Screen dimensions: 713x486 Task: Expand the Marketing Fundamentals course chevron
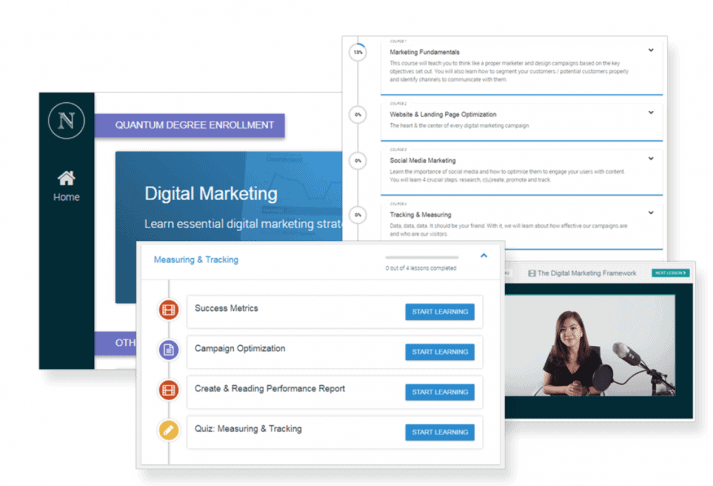coord(650,50)
